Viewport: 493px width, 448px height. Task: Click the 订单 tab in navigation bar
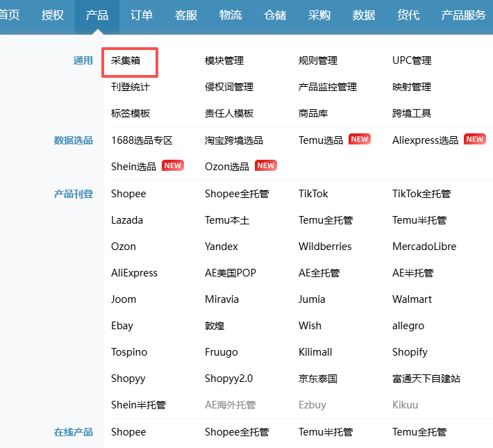[142, 15]
